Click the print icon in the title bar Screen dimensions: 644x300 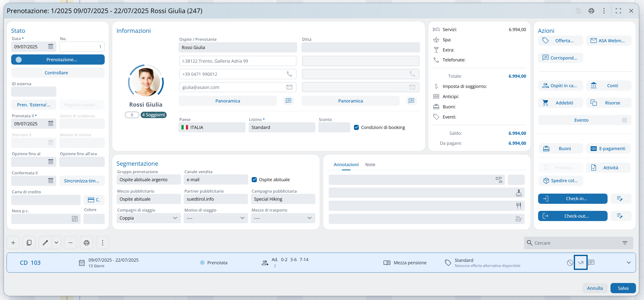pos(591,11)
